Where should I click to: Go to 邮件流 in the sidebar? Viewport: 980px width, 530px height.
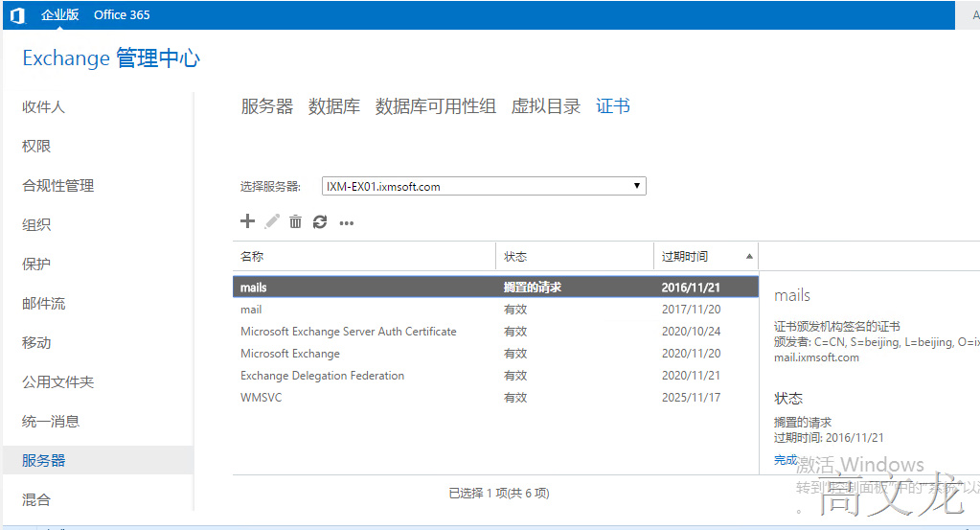[43, 304]
